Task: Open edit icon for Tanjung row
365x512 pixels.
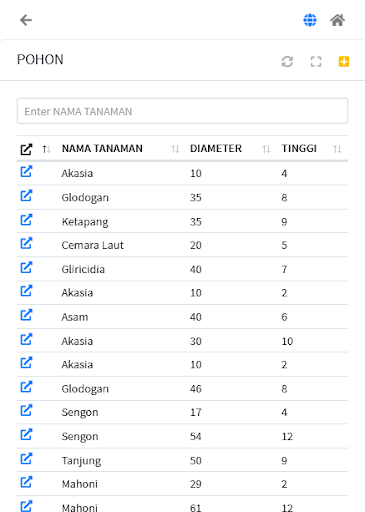Action: coord(26,459)
